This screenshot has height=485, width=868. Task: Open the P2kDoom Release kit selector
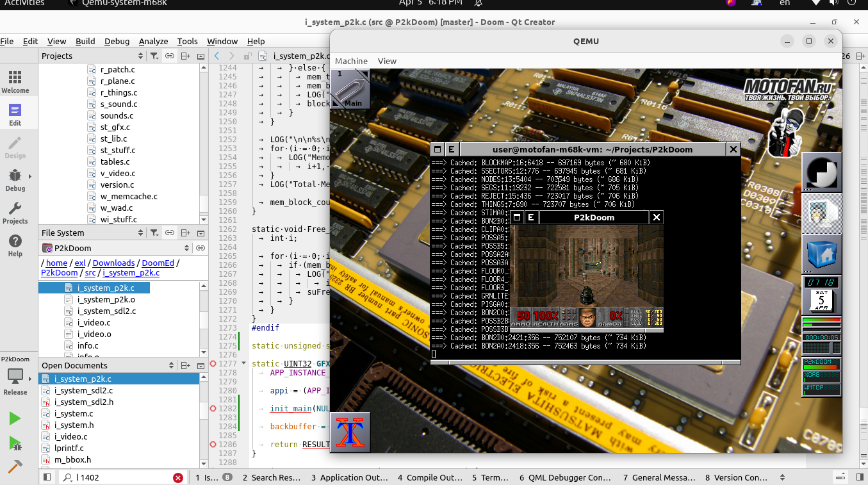15,376
